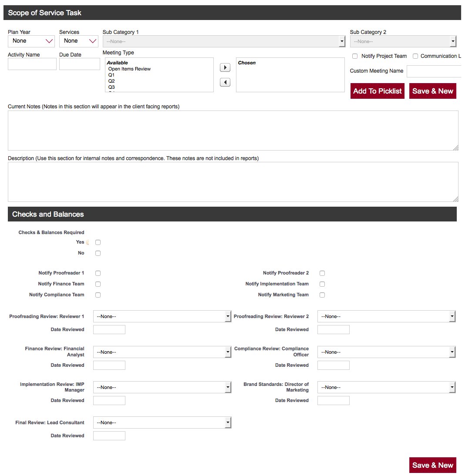Open the Plan Year dropdown

[31, 41]
